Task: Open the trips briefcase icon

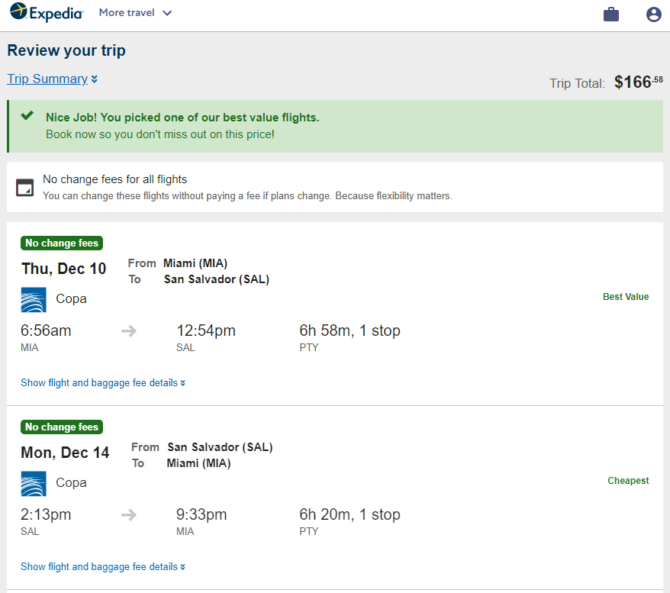Action: pos(611,14)
